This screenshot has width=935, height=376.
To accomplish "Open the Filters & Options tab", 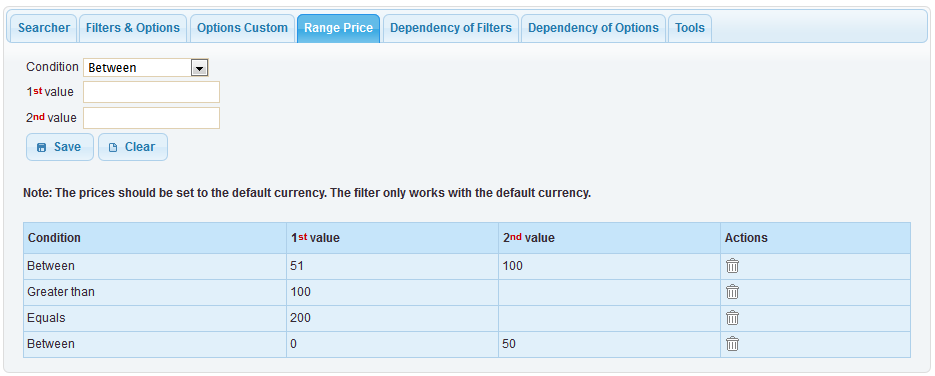I will 133,28.
